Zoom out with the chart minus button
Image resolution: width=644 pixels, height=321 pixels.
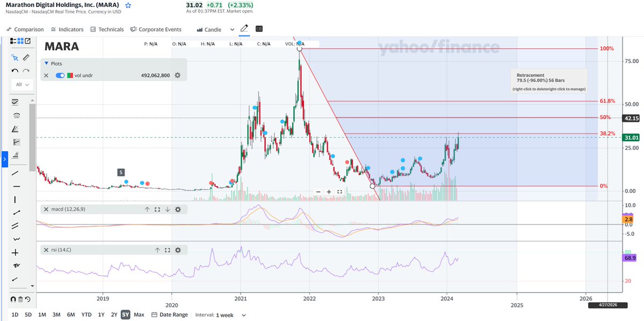pyautogui.click(x=318, y=191)
